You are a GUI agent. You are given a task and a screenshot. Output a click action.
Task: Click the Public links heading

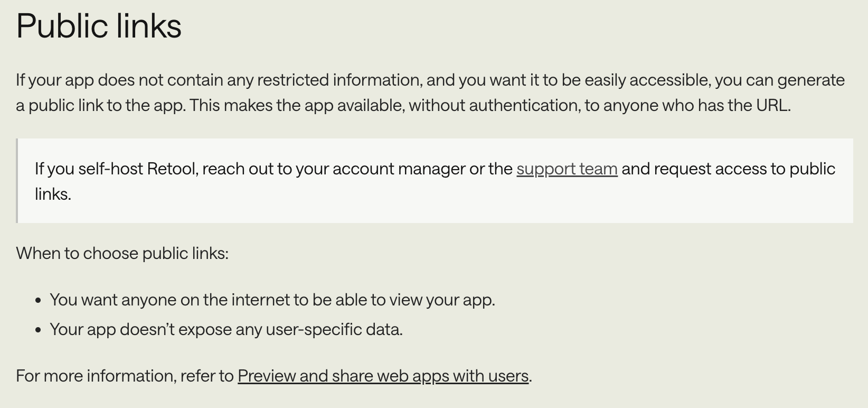coord(99,26)
